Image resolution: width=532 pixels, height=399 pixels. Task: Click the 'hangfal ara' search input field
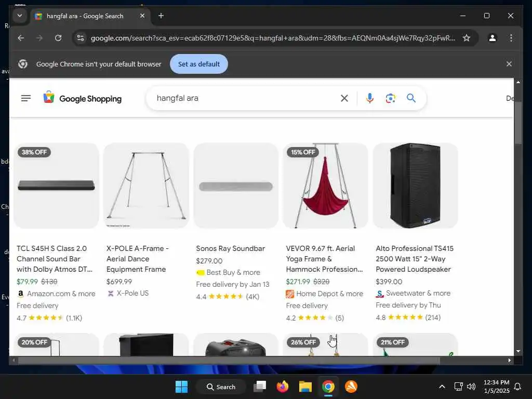point(245,98)
